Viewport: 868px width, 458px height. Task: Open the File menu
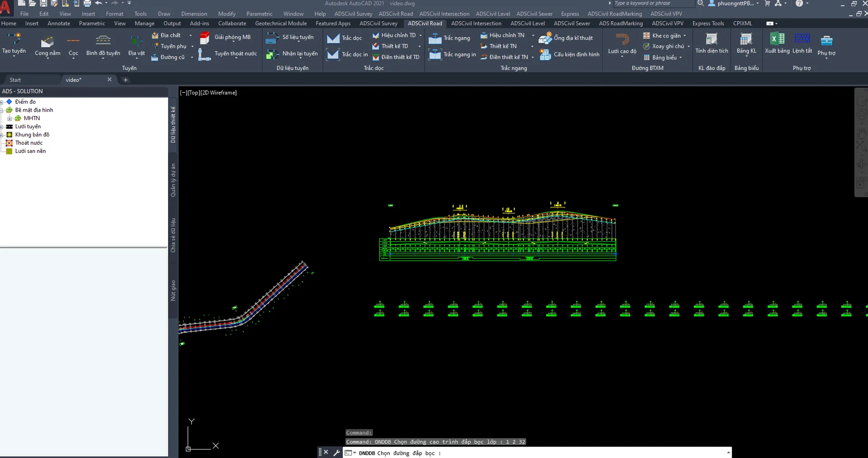(24, 14)
